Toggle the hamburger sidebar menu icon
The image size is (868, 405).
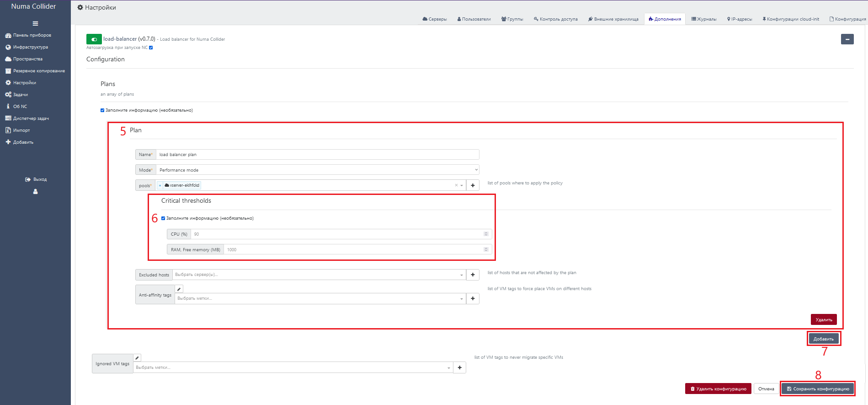click(x=35, y=23)
